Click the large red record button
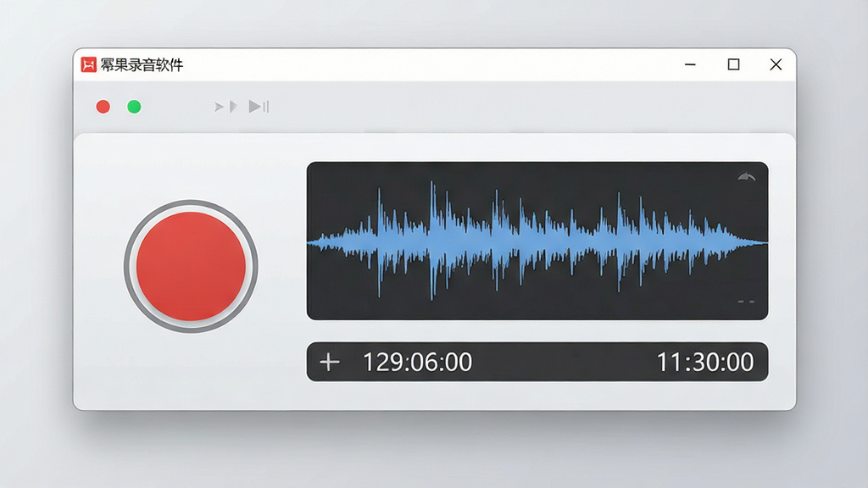This screenshot has width=868, height=488. tap(191, 266)
